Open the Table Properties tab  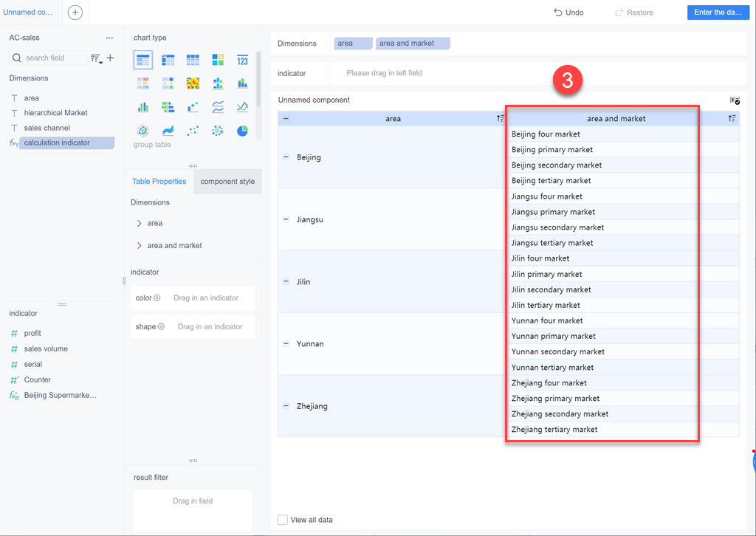[159, 181]
